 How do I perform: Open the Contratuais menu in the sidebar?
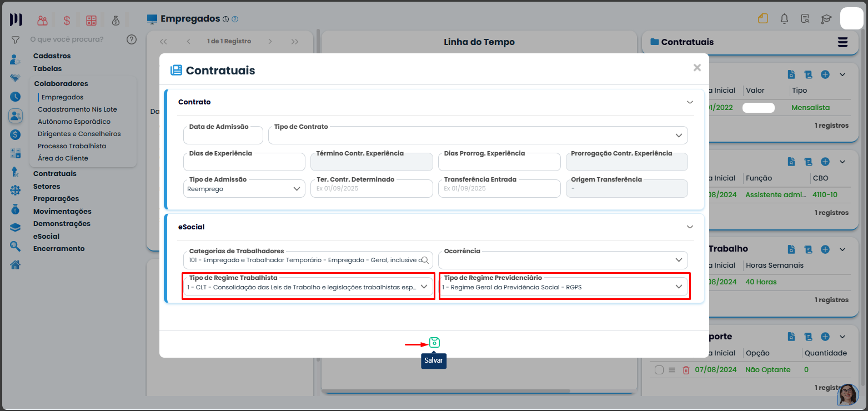tap(54, 174)
